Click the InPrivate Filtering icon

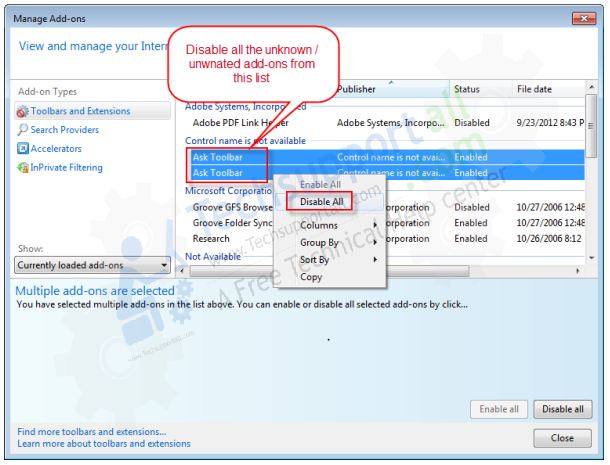(23, 168)
